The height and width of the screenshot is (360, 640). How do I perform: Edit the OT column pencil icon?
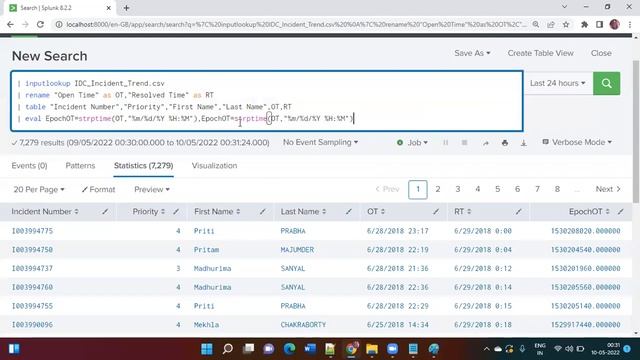click(436, 211)
